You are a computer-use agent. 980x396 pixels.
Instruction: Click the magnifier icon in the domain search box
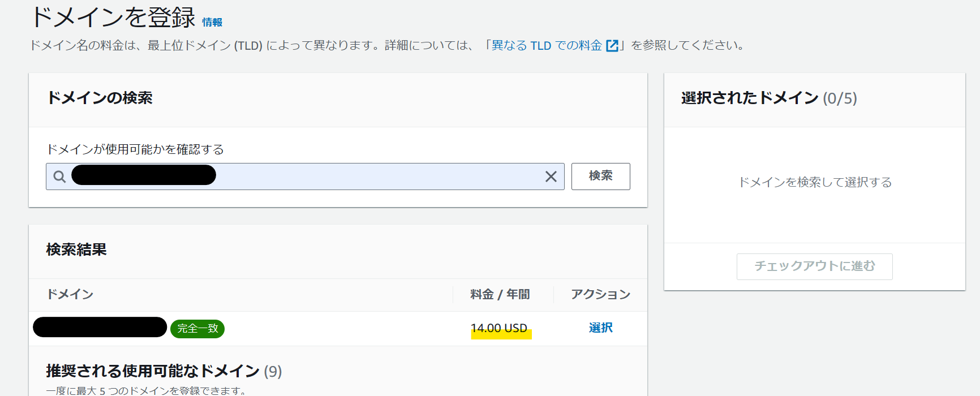tap(59, 177)
